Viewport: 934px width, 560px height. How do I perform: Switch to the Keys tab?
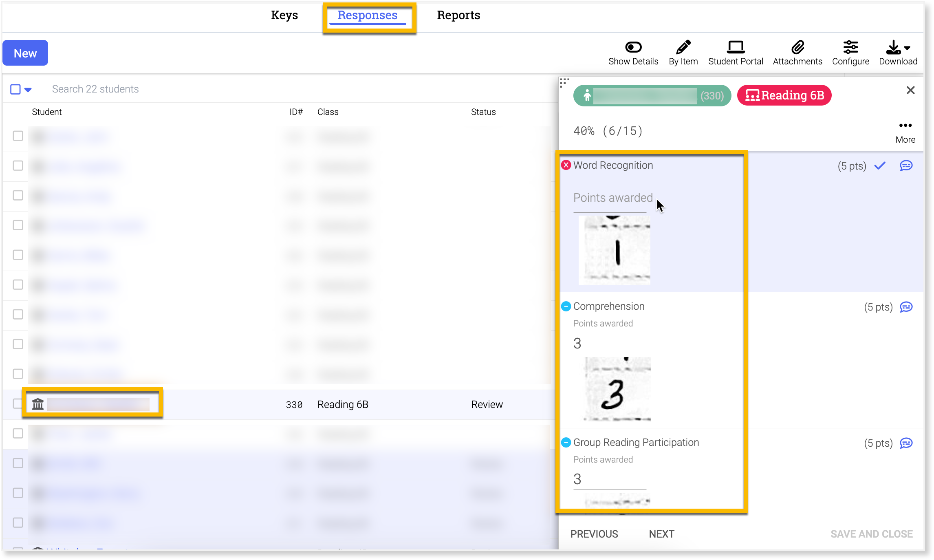(x=284, y=15)
